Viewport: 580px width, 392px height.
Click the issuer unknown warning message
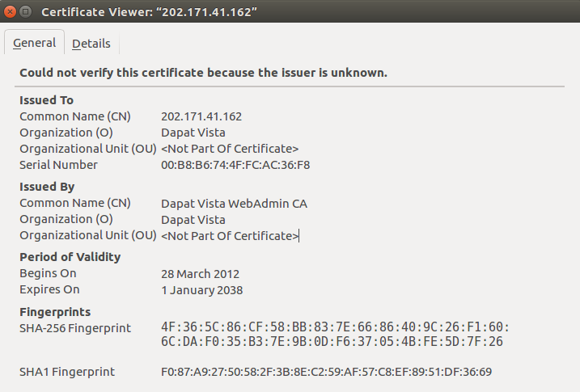(203, 73)
